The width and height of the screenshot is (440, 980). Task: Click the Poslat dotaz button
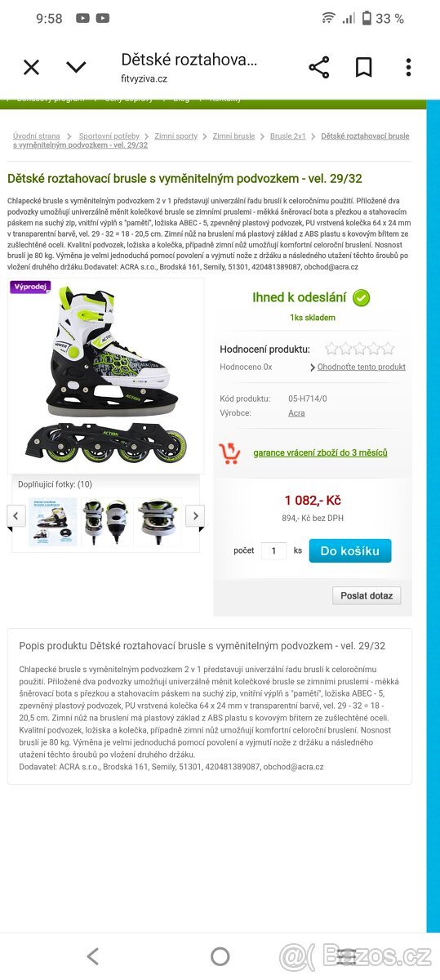coord(367,595)
